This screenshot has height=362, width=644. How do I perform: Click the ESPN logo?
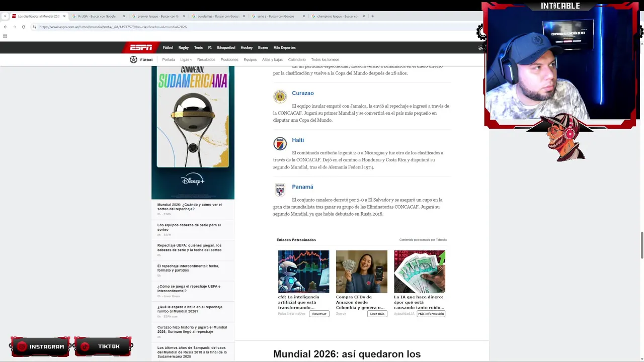coord(140,48)
